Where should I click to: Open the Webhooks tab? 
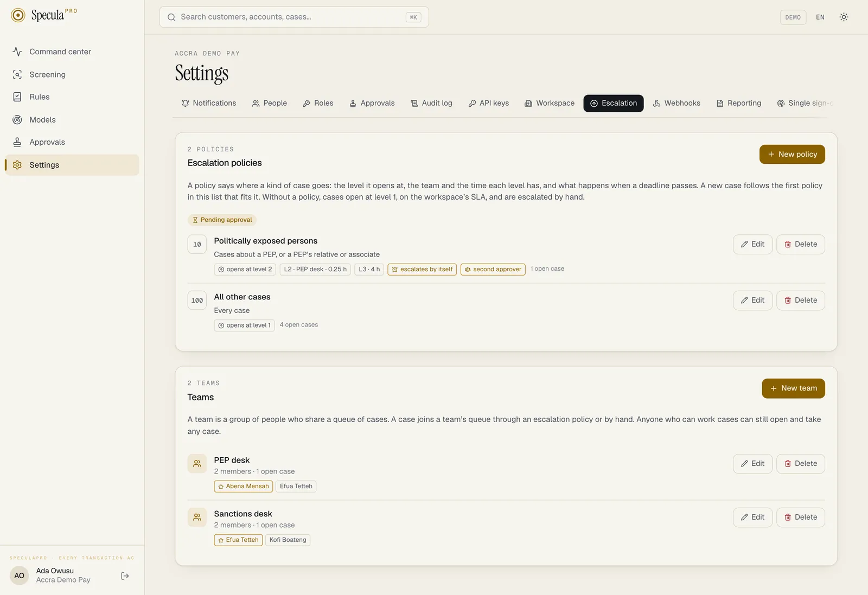676,103
